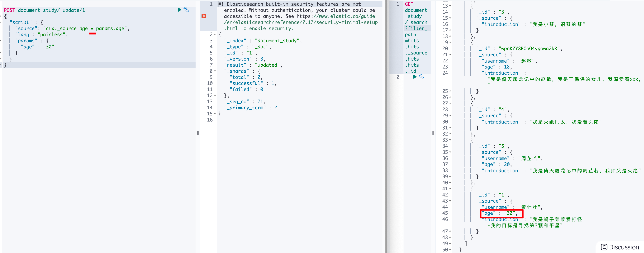Toggle fold arrow at update response line 12
644x253 pixels.
point(215,95)
